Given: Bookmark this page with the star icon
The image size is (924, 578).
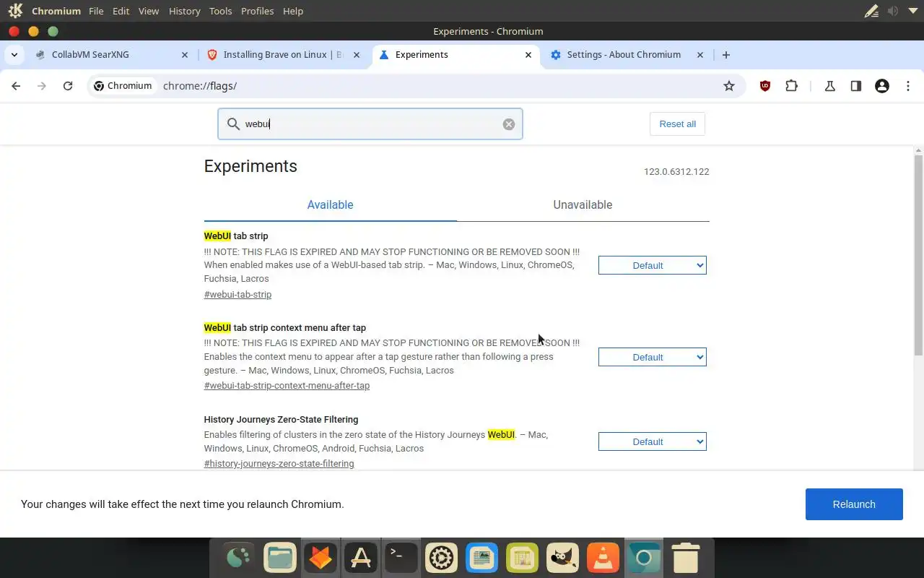Looking at the screenshot, I should click(729, 86).
